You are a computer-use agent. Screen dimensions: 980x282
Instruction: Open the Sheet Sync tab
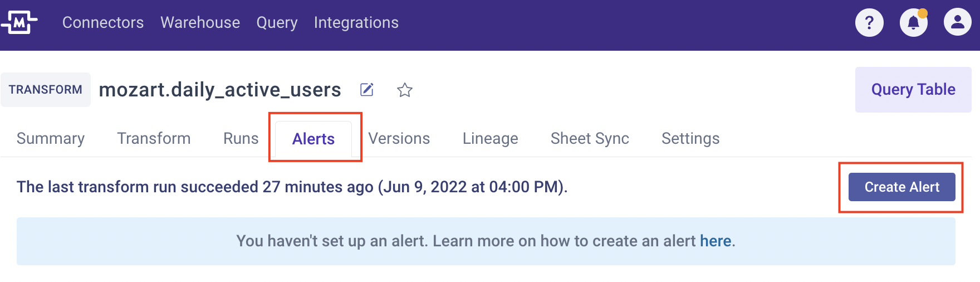(x=590, y=139)
